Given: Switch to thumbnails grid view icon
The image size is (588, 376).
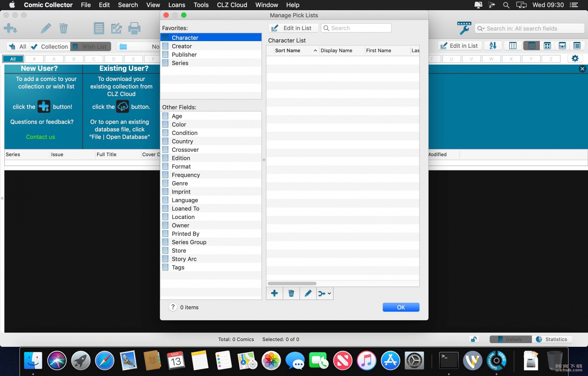Looking at the screenshot, I should tap(547, 46).
